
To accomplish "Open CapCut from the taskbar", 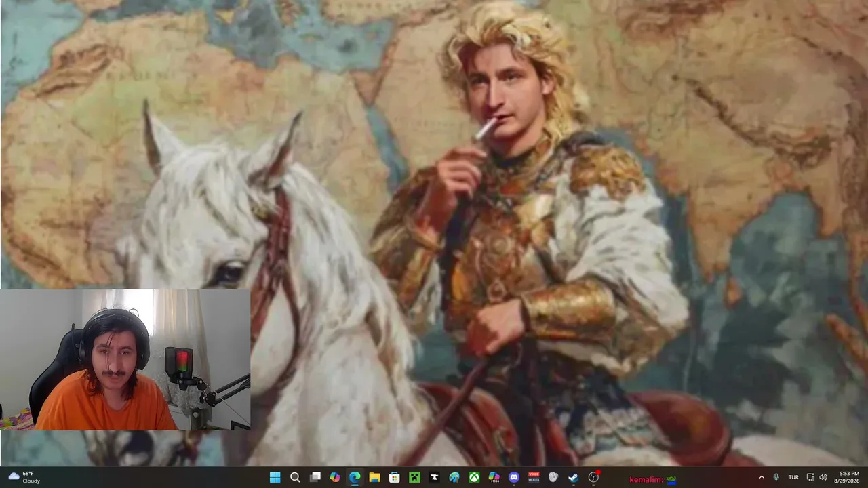I will pyautogui.click(x=434, y=477).
